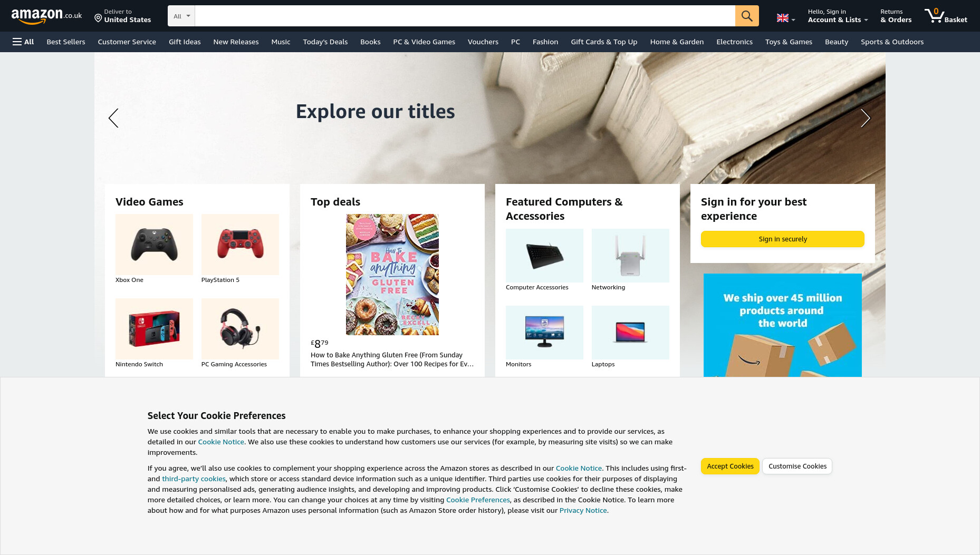
Task: Select Electronics from the navigation bar
Action: pos(734,42)
